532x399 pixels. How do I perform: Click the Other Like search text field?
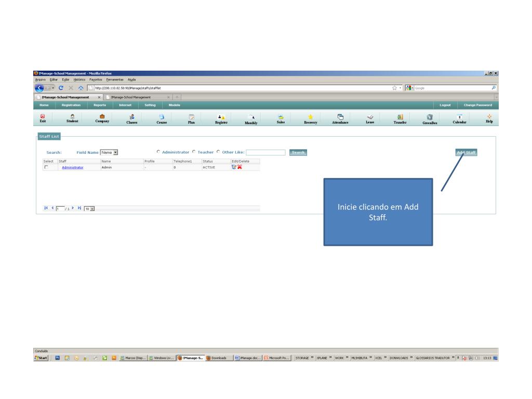click(265, 152)
